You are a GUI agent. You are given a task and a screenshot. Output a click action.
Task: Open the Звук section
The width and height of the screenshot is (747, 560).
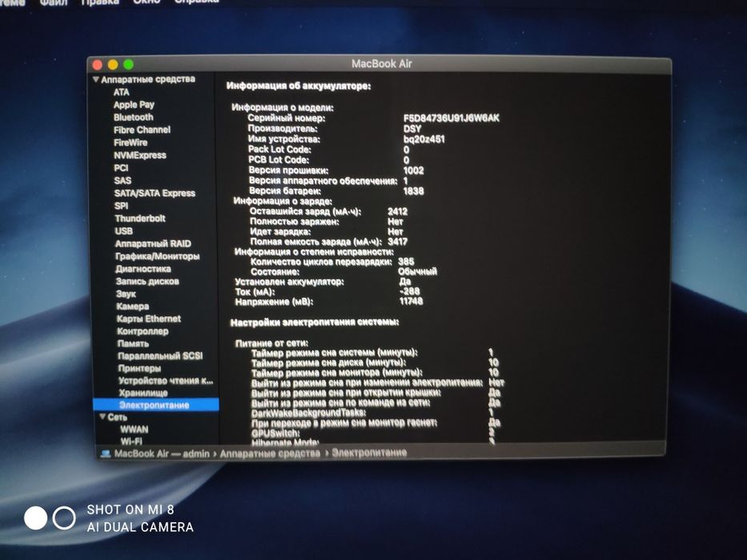[x=126, y=294]
